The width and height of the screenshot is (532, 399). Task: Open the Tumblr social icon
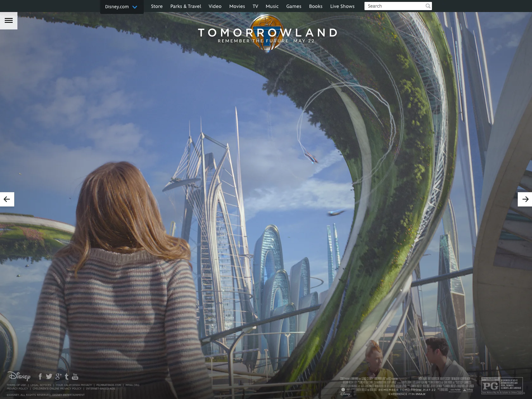click(66, 377)
